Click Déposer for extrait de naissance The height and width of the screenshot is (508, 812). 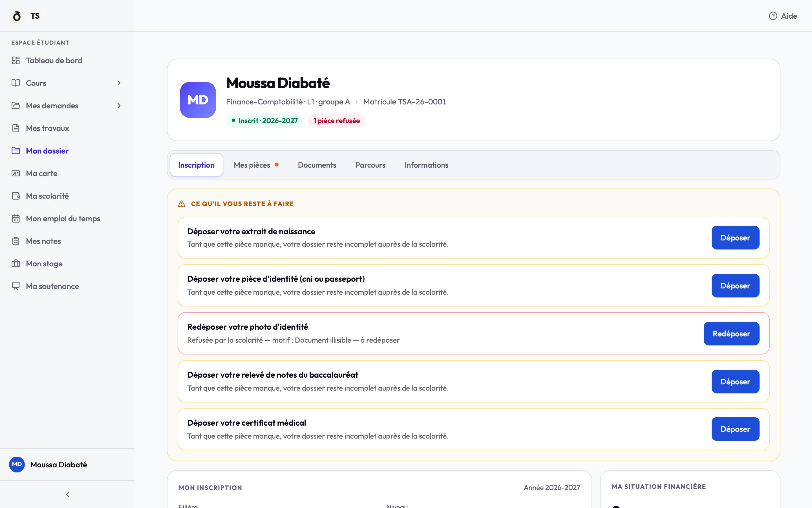(x=735, y=238)
